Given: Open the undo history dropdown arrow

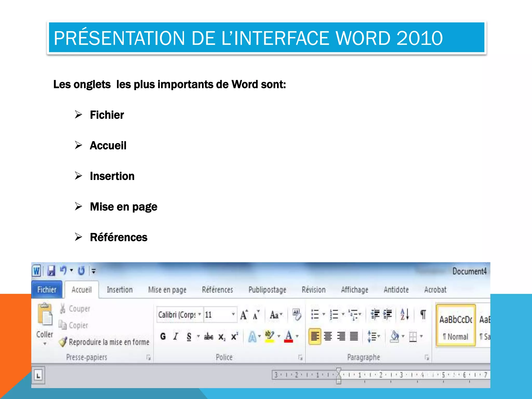Looking at the screenshot, I should 71,271.
